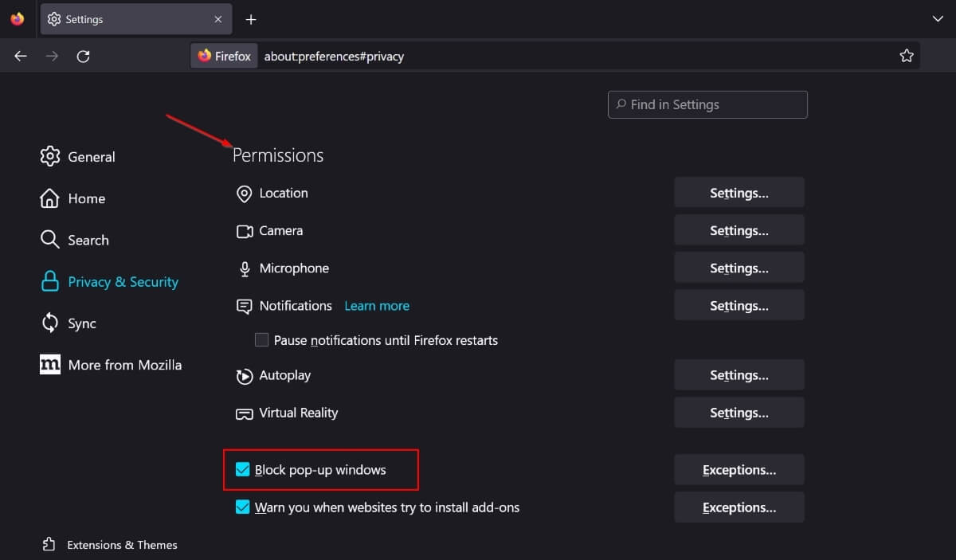Screen dimensions: 956x560
Task: Open the list all tabs chevron
Action: [x=938, y=18]
